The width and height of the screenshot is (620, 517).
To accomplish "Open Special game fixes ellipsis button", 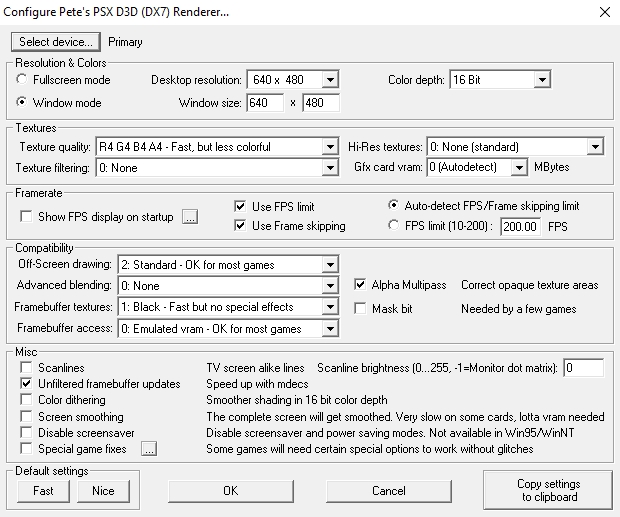I will 149,449.
